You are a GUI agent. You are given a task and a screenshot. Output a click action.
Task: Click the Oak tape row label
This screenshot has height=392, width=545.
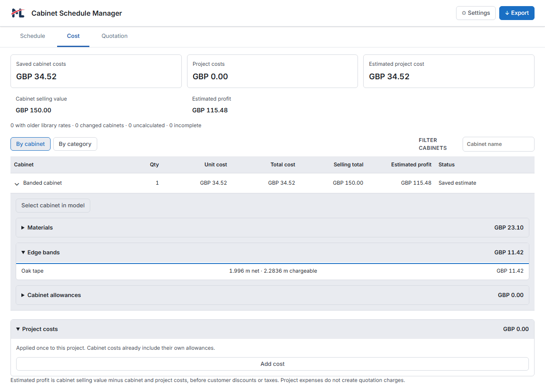[x=32, y=271]
